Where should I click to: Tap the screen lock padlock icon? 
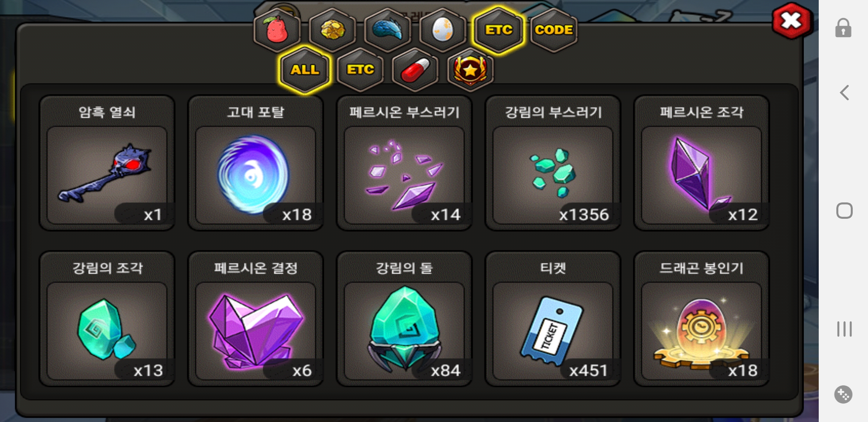pyautogui.click(x=843, y=28)
